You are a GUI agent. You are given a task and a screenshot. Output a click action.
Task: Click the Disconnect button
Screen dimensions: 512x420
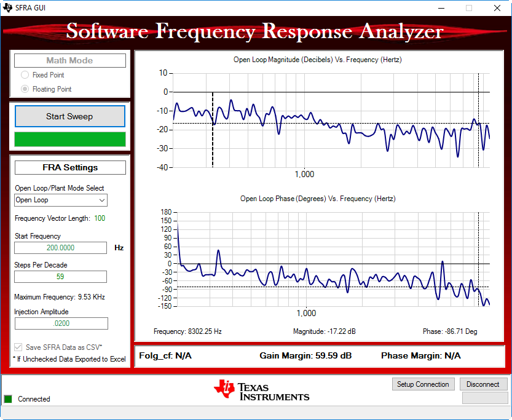click(483, 384)
